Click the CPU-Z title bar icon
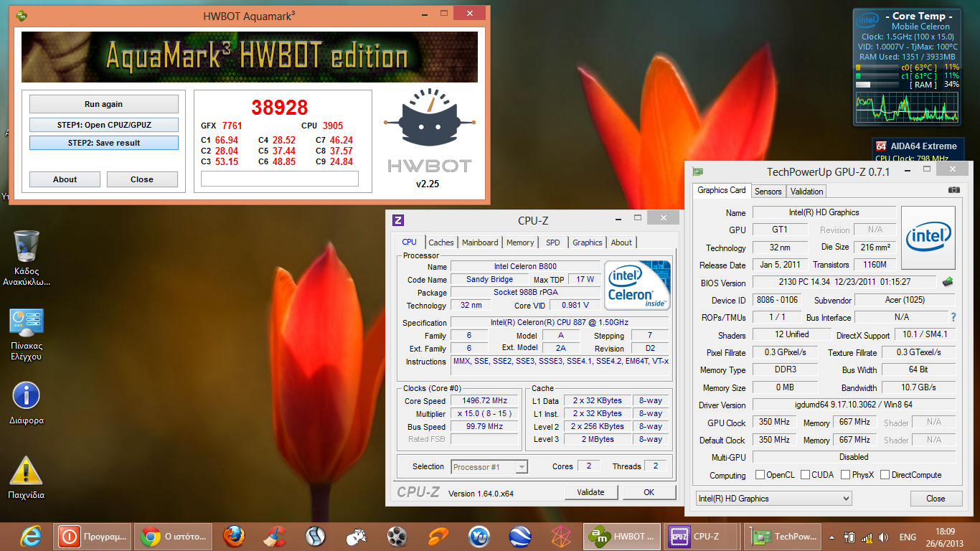Screen dimensions: 980x551 (x=398, y=220)
